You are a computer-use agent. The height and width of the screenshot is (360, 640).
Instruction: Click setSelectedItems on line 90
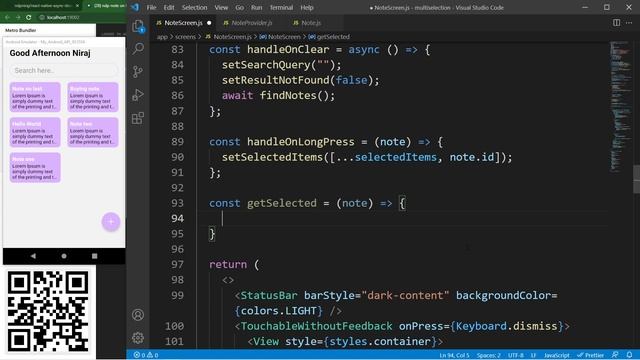click(x=272, y=157)
